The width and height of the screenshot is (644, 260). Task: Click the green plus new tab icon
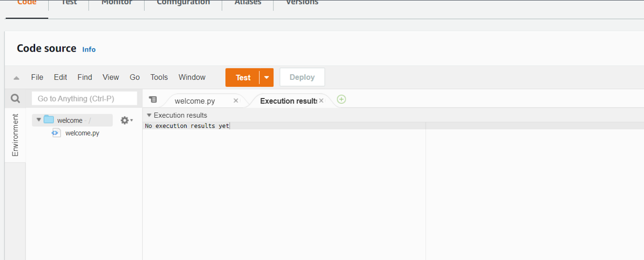click(342, 99)
